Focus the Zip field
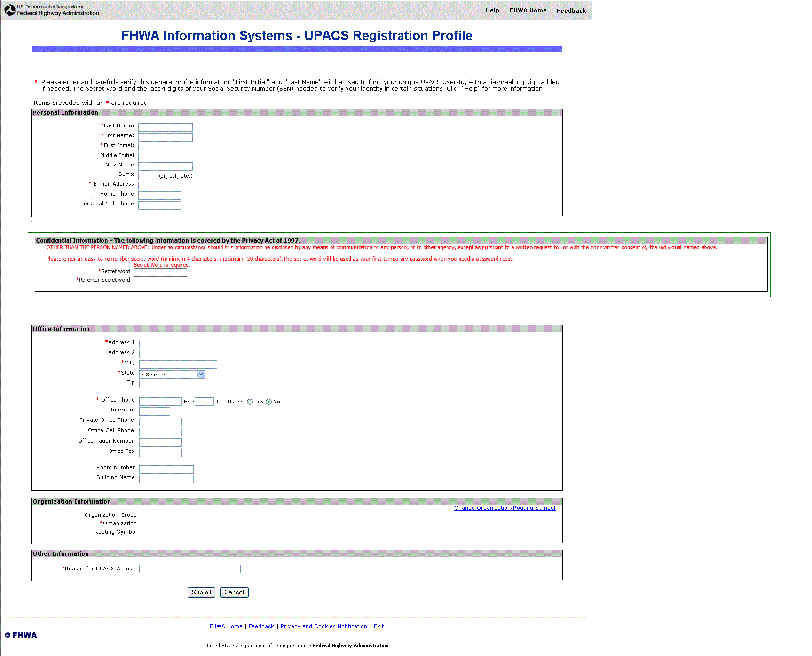 tap(155, 384)
